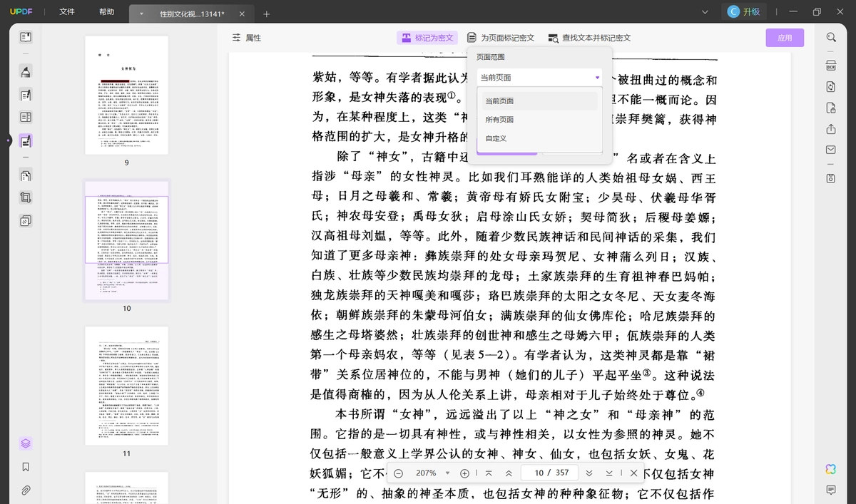Collapse the left panel with edge handle

[x=9, y=140]
